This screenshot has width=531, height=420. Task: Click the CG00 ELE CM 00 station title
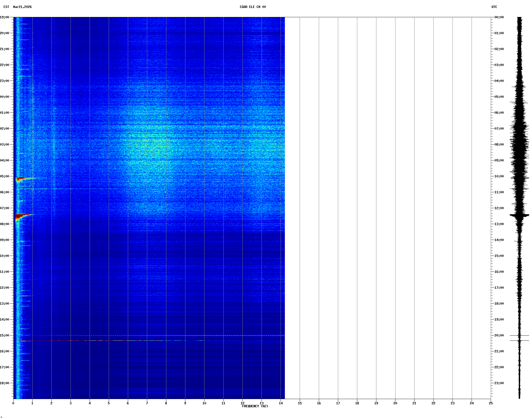click(x=253, y=7)
